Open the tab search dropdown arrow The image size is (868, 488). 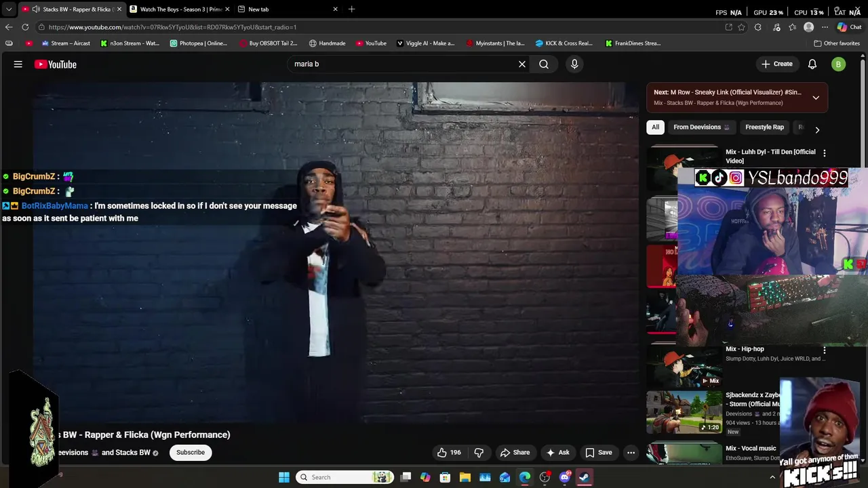coord(9,9)
